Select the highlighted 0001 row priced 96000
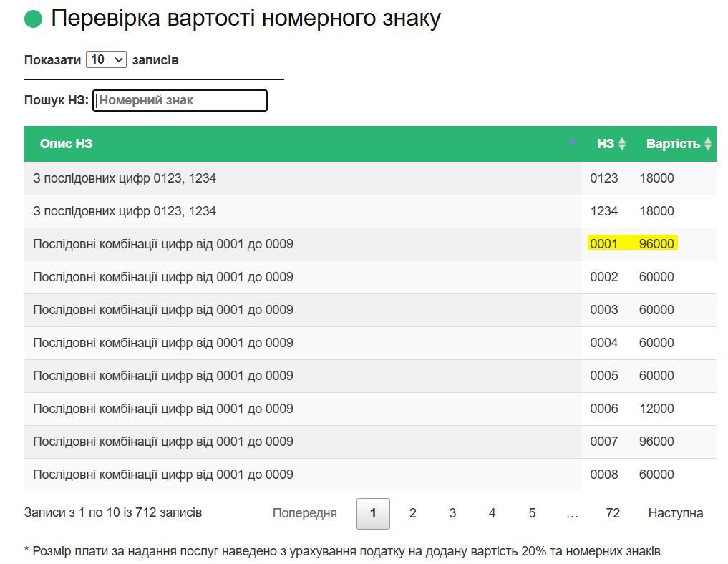The image size is (728, 564). click(358, 244)
